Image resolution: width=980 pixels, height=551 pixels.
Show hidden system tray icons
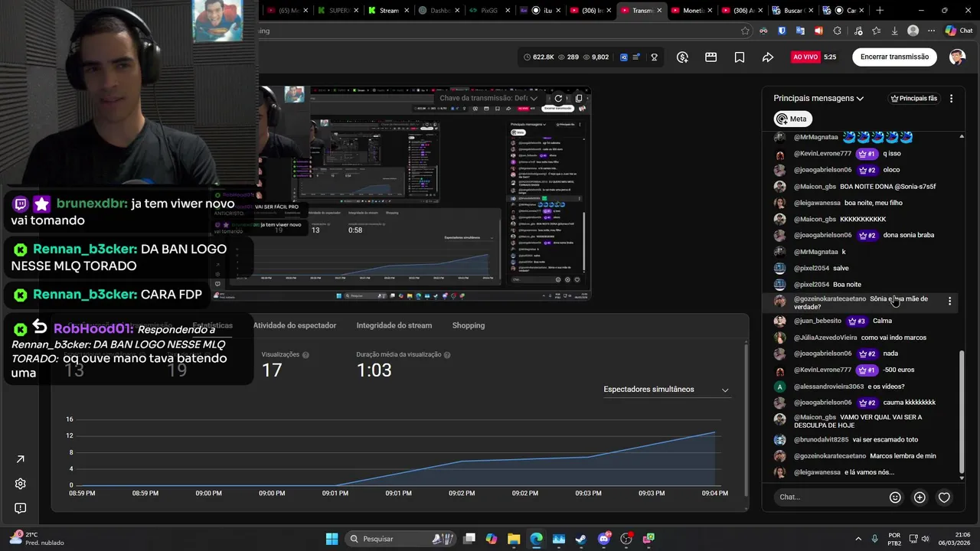pyautogui.click(x=857, y=539)
